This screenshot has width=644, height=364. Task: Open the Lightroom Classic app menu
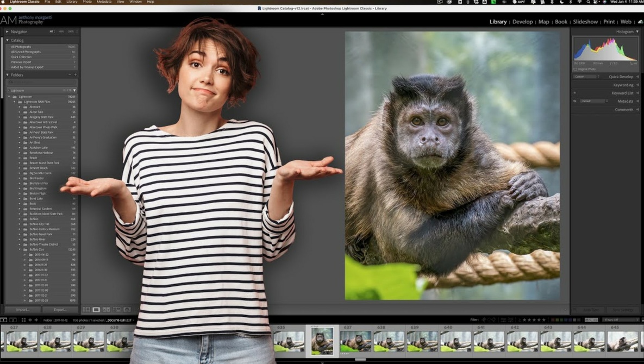click(x=24, y=2)
